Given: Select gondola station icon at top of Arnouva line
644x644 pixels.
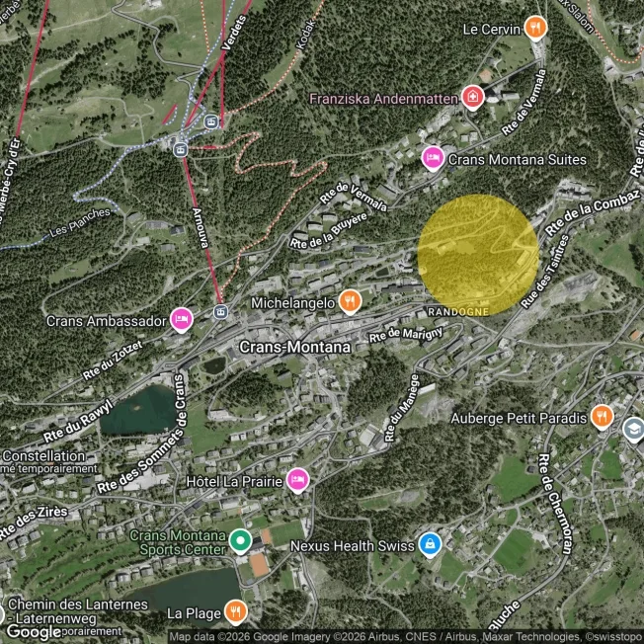Looking at the screenshot, I should (181, 149).
